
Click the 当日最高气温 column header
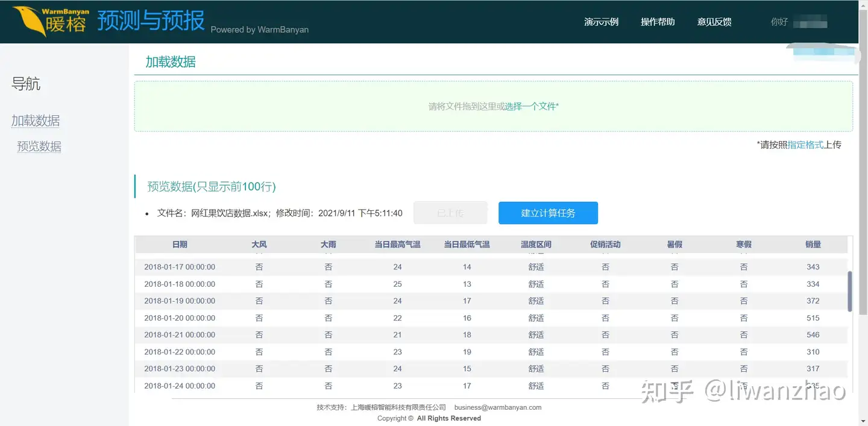(398, 245)
